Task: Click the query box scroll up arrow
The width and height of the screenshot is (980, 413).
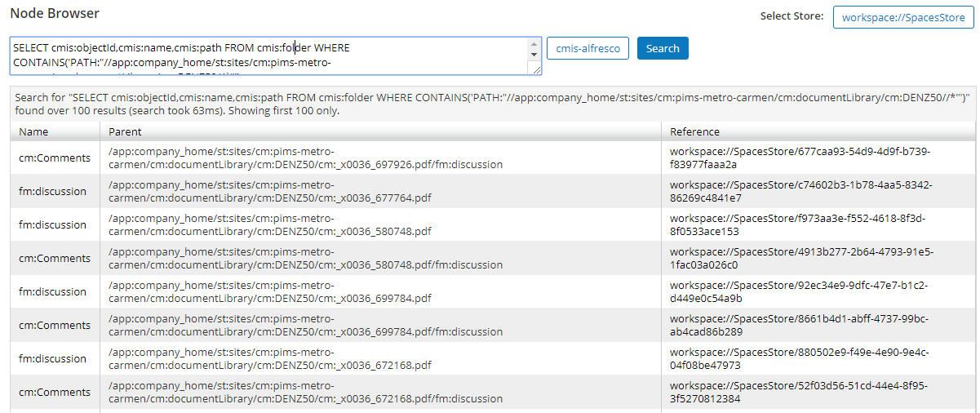Action: pos(535,43)
